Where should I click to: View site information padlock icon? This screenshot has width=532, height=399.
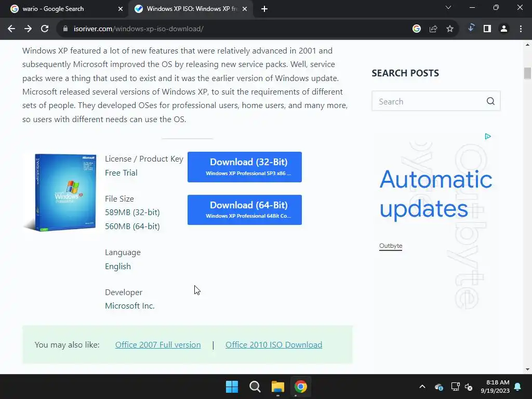coord(65,29)
